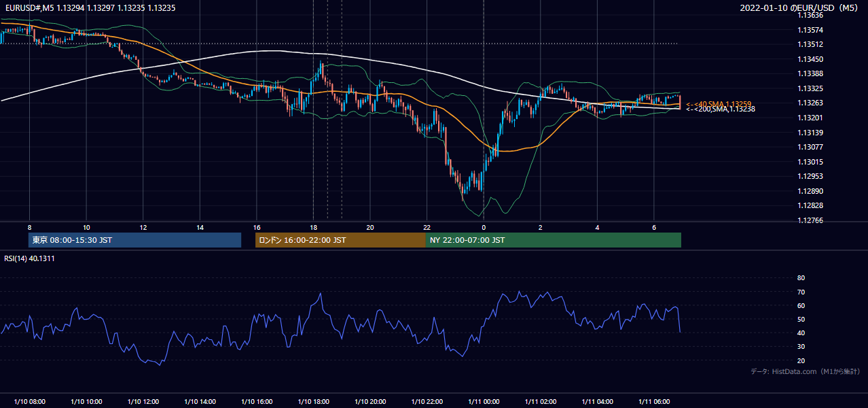Click hour label 16 under the price chart
868x408 pixels.
click(257, 227)
